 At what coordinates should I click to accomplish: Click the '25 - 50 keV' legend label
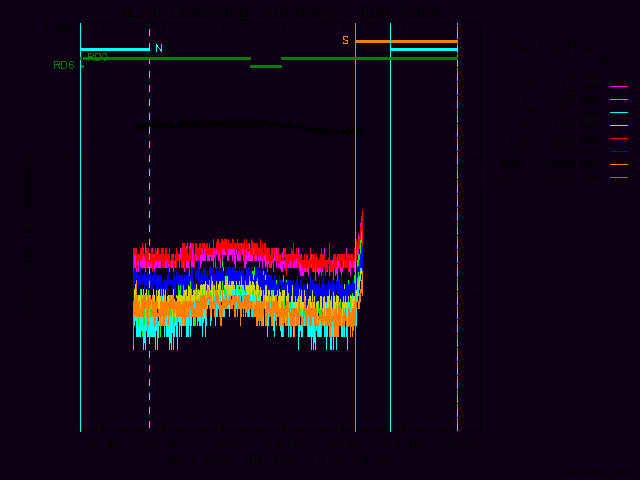(562, 113)
